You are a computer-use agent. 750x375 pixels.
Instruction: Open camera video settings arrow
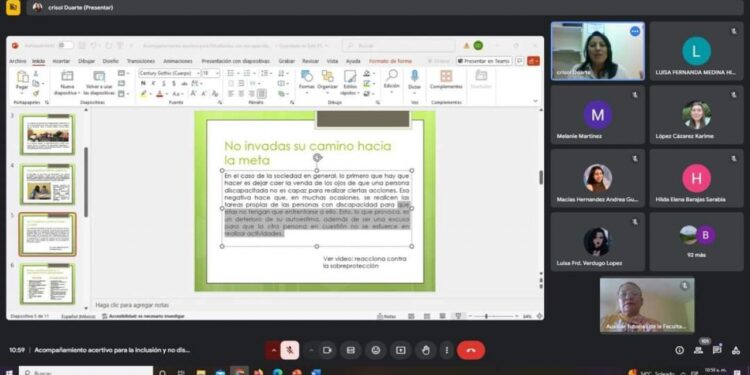(311, 350)
